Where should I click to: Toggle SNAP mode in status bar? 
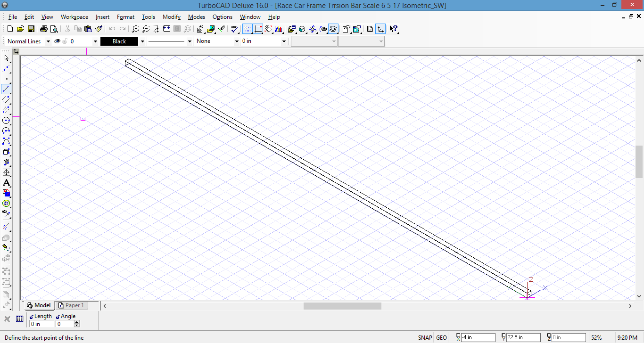425,337
